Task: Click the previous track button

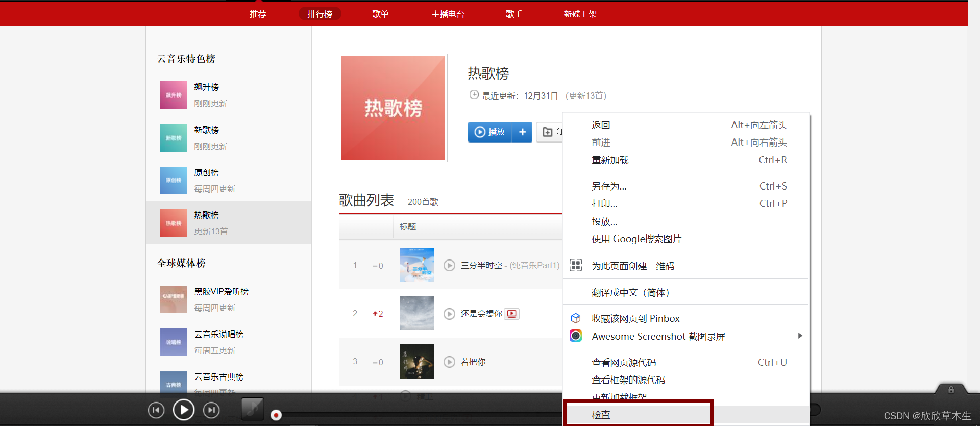Action: [156, 410]
